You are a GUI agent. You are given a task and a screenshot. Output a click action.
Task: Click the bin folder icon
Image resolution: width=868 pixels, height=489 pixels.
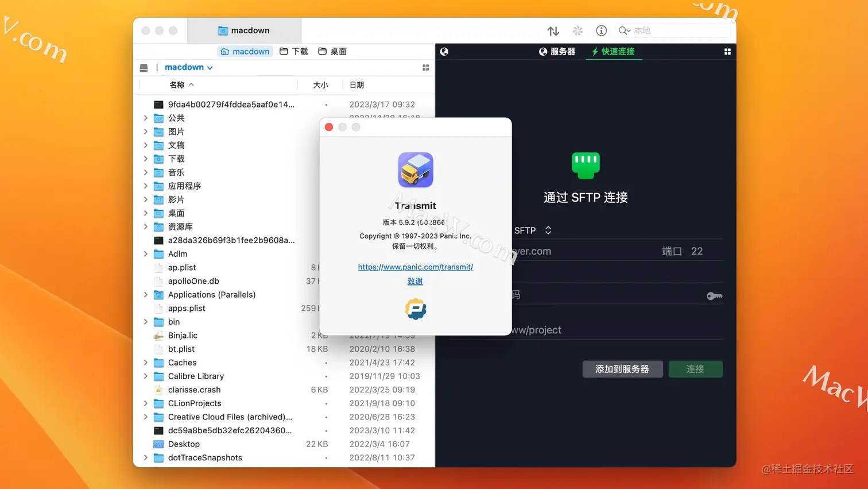point(159,322)
